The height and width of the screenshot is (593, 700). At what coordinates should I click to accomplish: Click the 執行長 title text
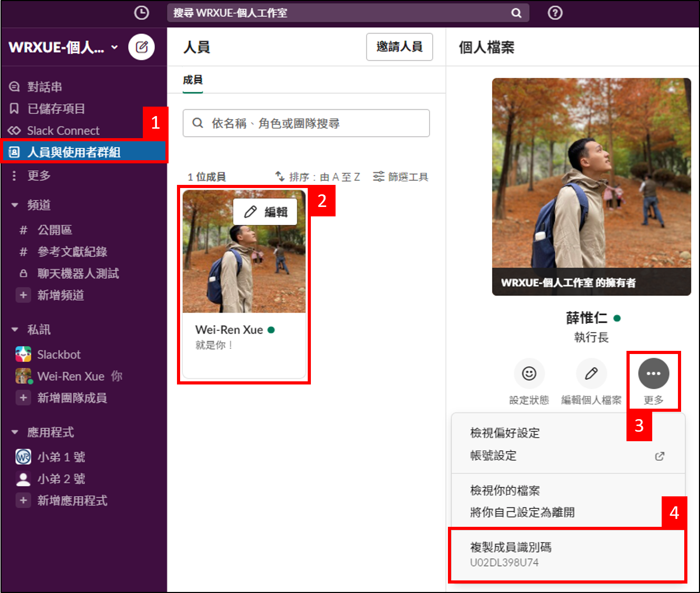click(591, 337)
